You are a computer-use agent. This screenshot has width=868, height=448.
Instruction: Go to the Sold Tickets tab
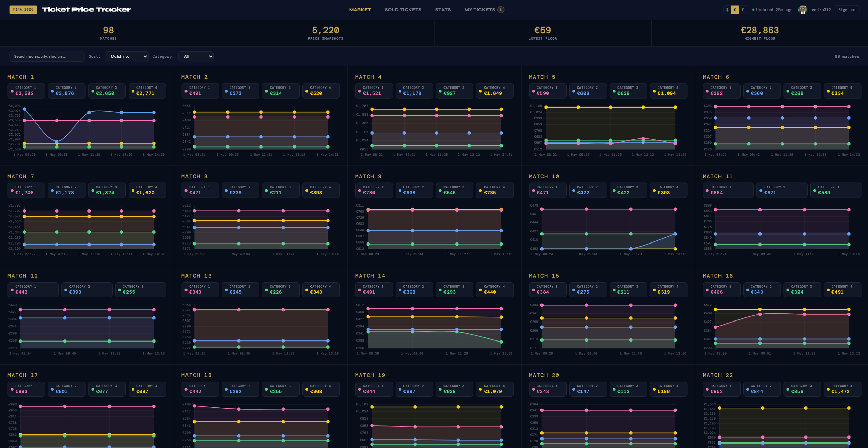tap(403, 9)
